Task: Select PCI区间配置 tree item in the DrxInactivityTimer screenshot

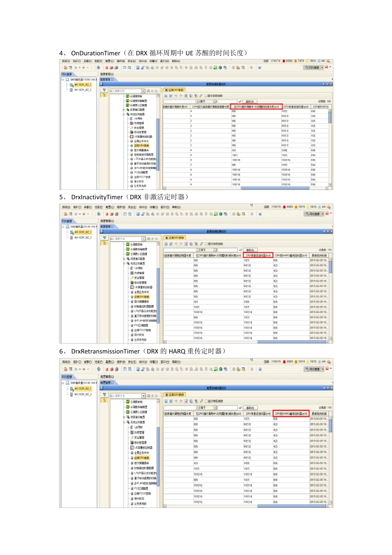Action: (x=141, y=325)
